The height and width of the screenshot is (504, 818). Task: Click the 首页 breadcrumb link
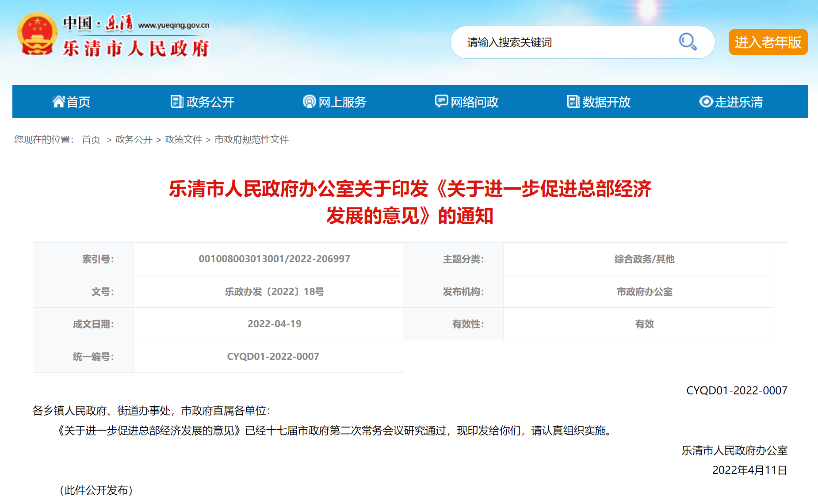(91, 140)
